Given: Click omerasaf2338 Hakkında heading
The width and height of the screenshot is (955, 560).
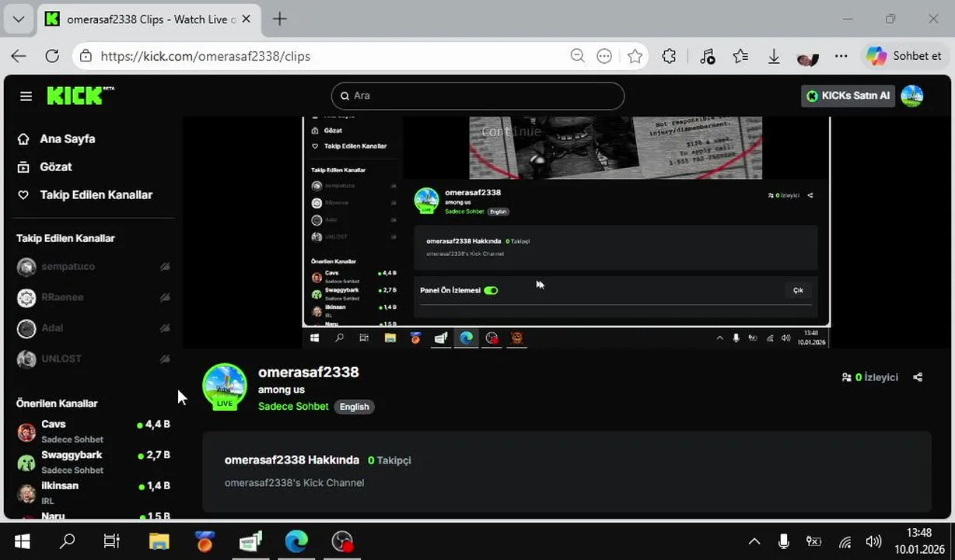Looking at the screenshot, I should tap(292, 460).
